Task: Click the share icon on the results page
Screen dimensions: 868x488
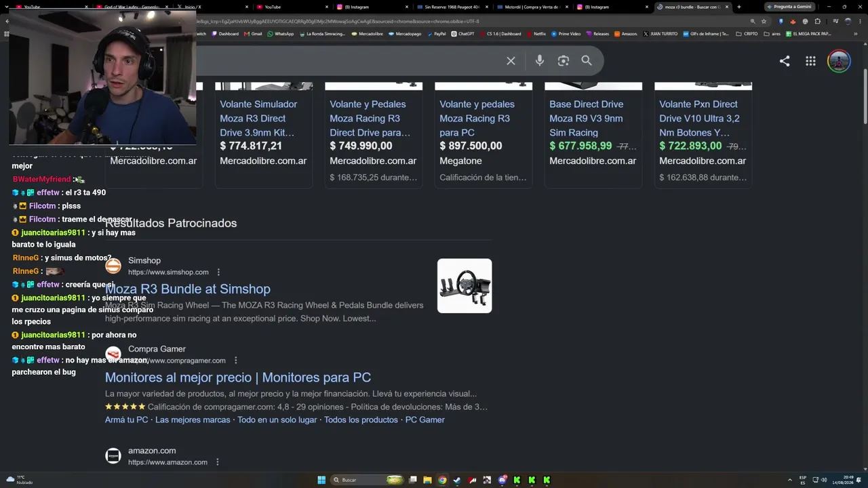Action: (785, 61)
